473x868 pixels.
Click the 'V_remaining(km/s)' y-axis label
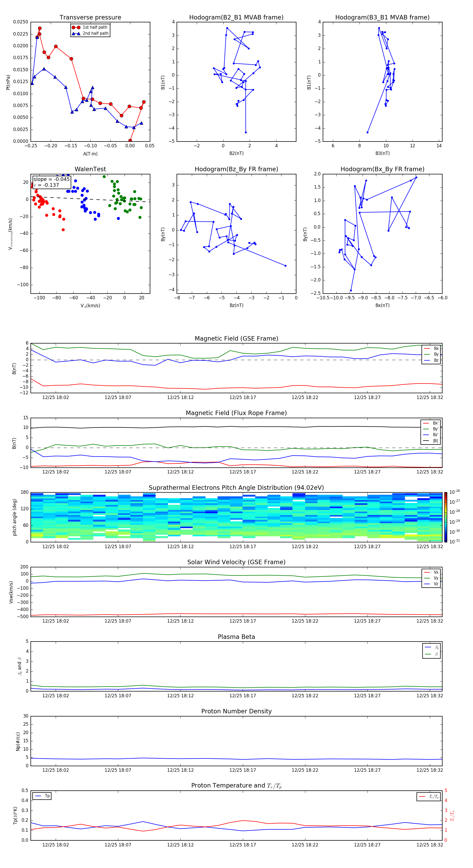tap(10, 234)
